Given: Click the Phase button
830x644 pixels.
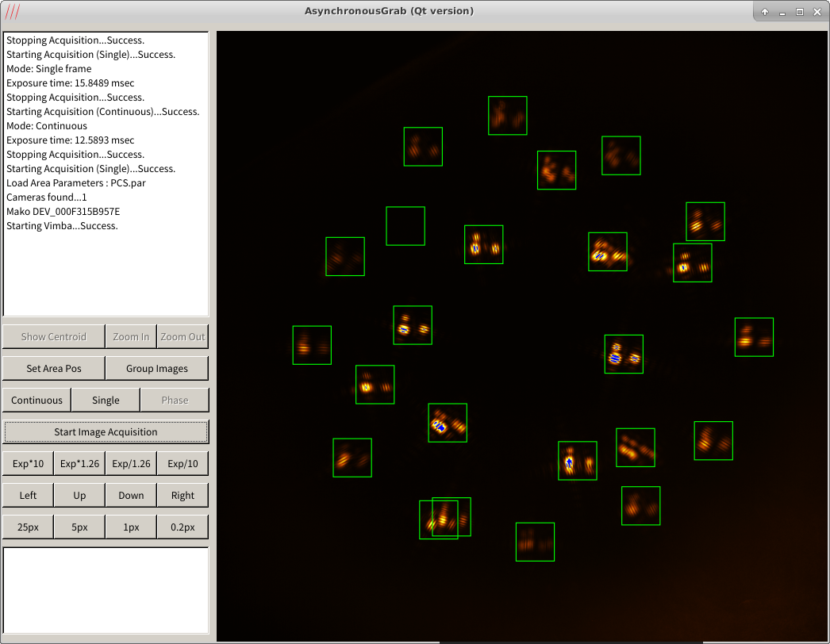Looking at the screenshot, I should [x=175, y=400].
